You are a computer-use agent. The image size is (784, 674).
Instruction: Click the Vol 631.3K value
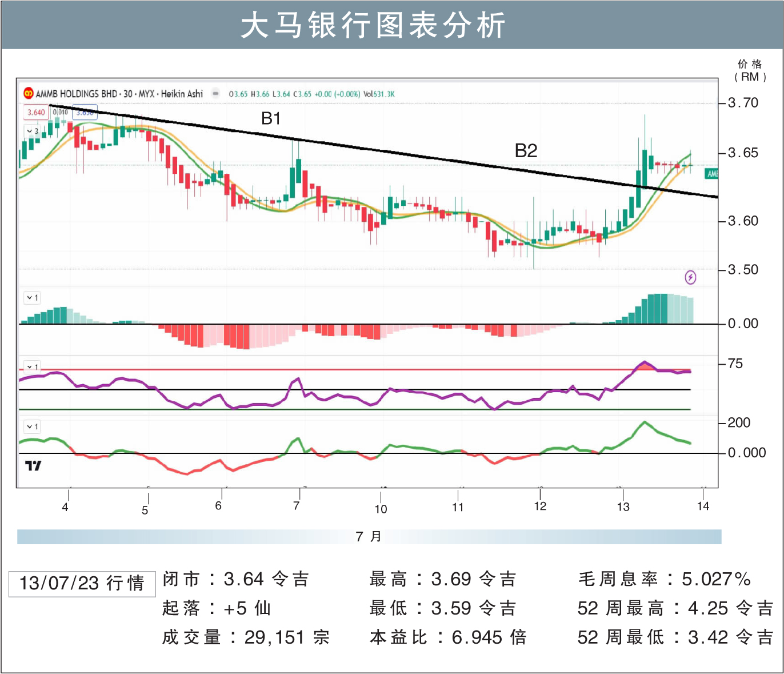pos(379,94)
